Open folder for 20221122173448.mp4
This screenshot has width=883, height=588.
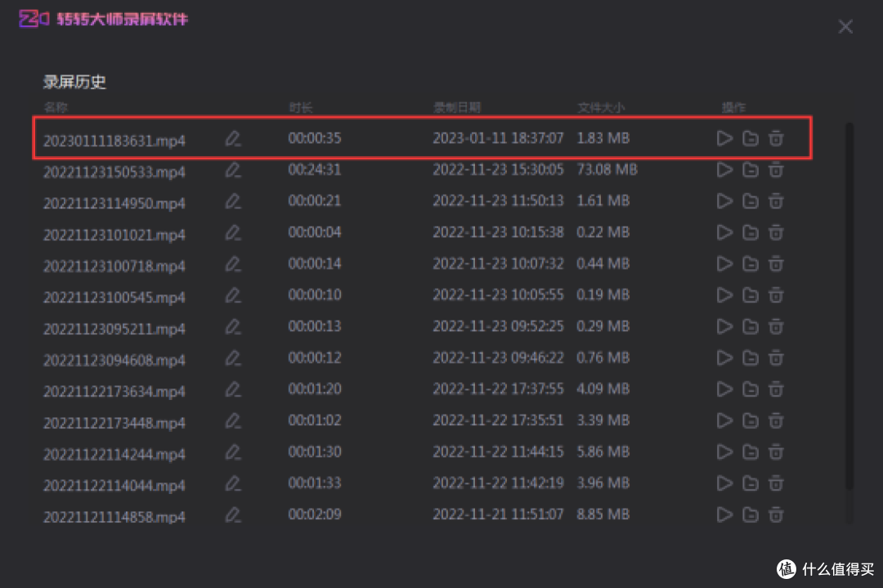pos(750,420)
